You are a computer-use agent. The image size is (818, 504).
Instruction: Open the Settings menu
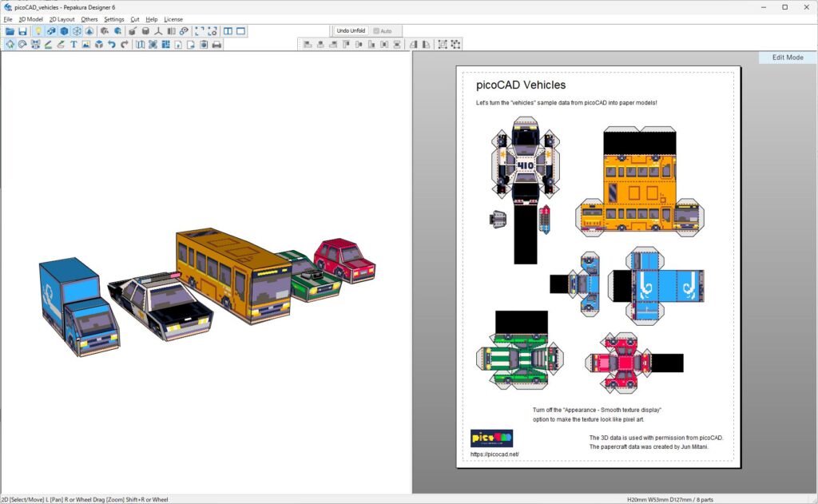(113, 19)
